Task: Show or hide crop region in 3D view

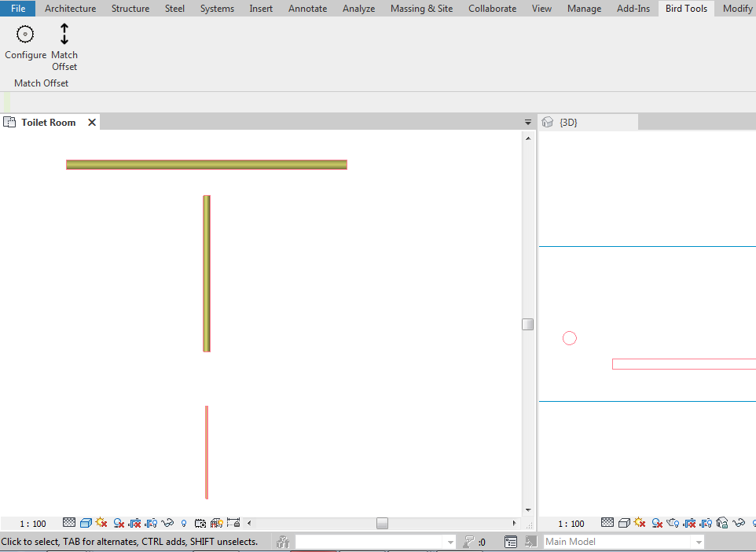Action: click(x=706, y=523)
